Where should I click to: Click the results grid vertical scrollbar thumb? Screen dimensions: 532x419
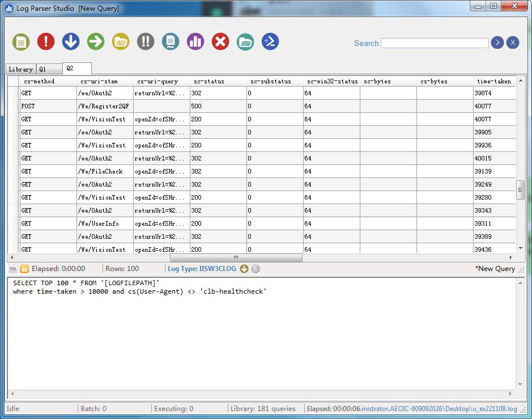coord(520,190)
